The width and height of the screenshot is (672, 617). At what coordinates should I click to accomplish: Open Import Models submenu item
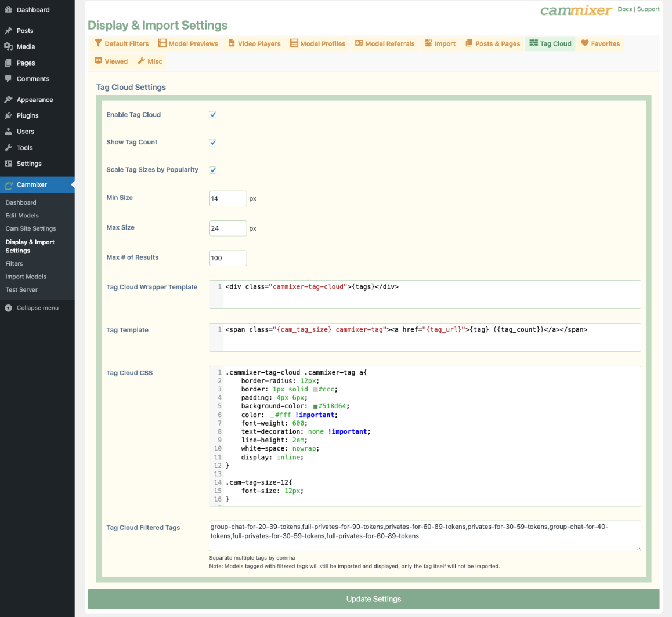tap(26, 277)
